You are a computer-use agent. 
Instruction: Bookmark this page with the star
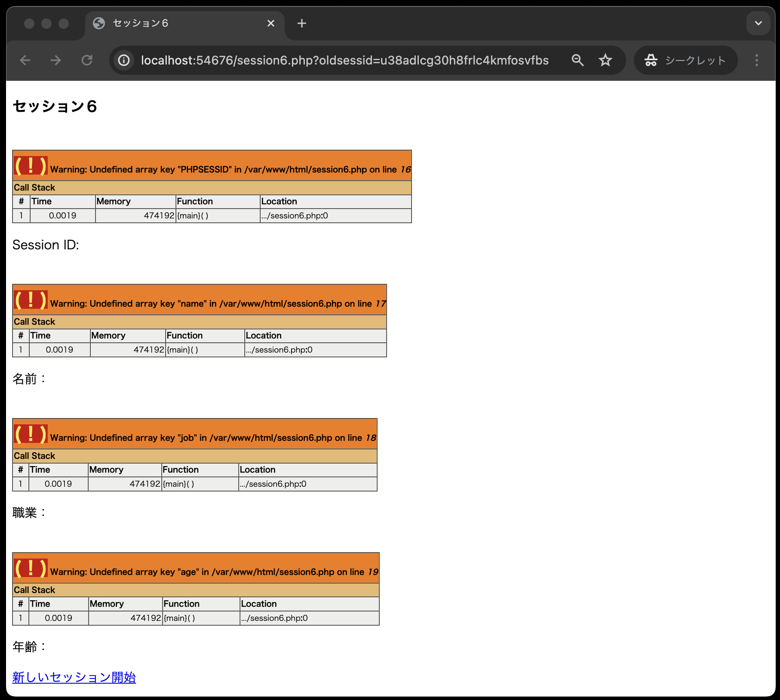605,60
